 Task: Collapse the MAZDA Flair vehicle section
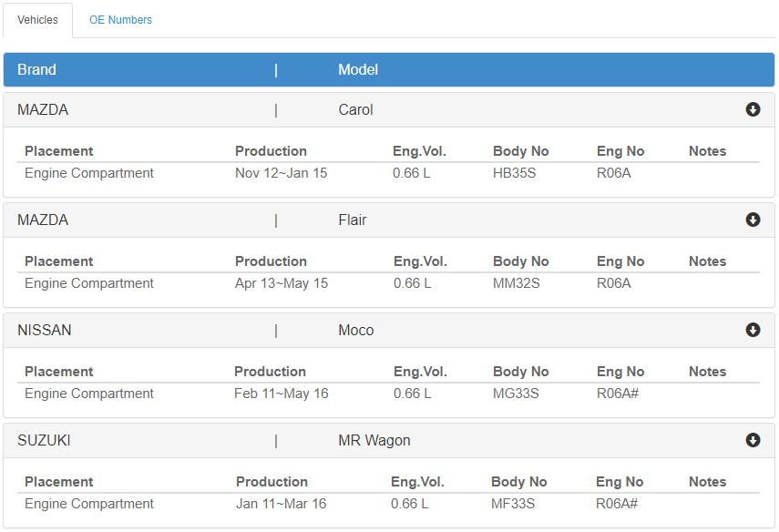click(389, 220)
